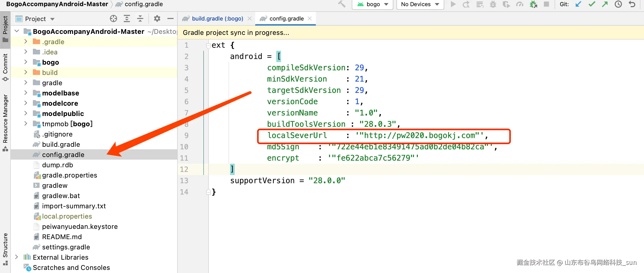Expand the build folder
The width and height of the screenshot is (644, 273).
pyautogui.click(x=25, y=72)
